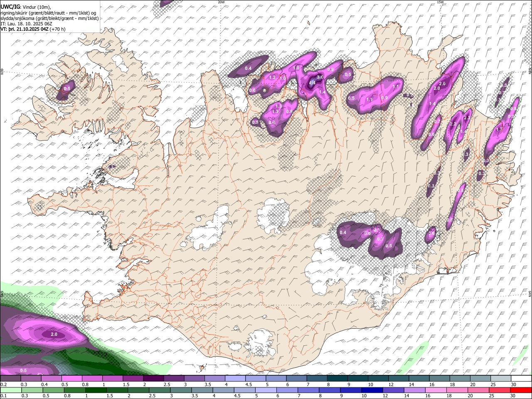Click the slydda/snjókoma legend description line
The height and width of the screenshot is (399, 532).
coord(49,18)
